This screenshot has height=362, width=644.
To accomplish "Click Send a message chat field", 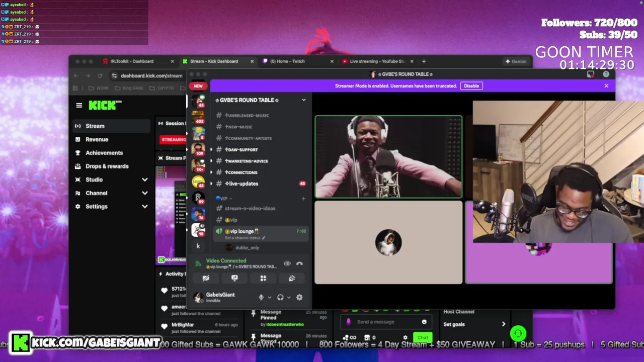I will coord(386,322).
